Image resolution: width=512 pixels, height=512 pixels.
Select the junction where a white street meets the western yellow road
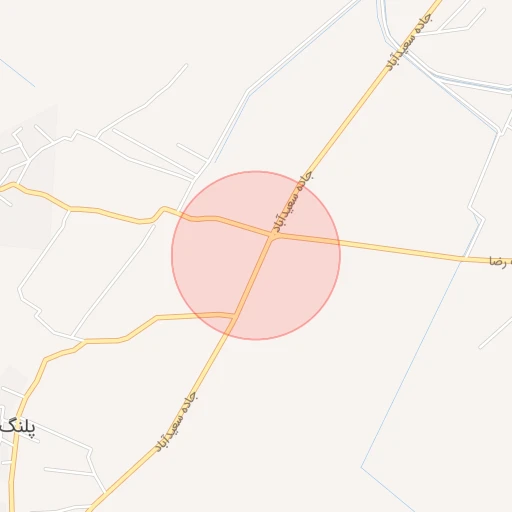(x=69, y=210)
